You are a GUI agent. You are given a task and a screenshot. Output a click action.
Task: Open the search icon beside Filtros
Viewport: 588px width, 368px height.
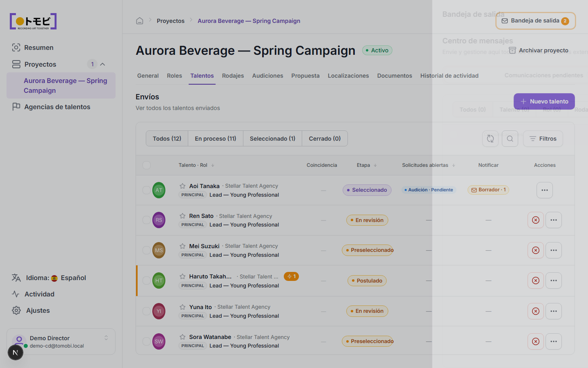[510, 139]
